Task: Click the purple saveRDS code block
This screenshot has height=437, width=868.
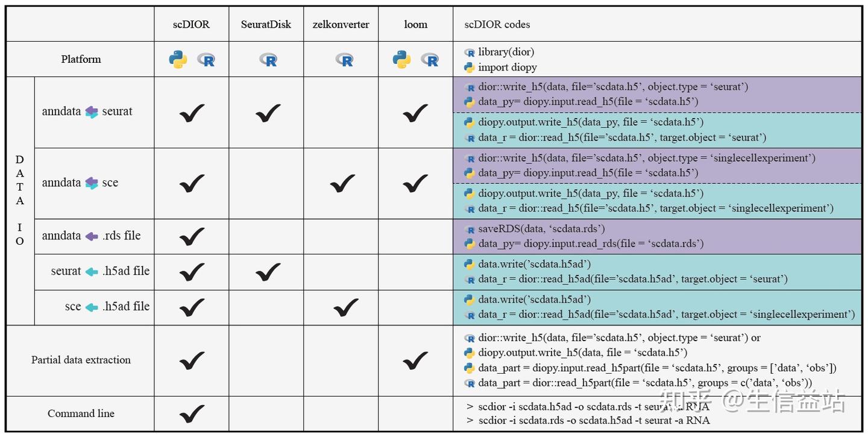Action: click(657, 236)
